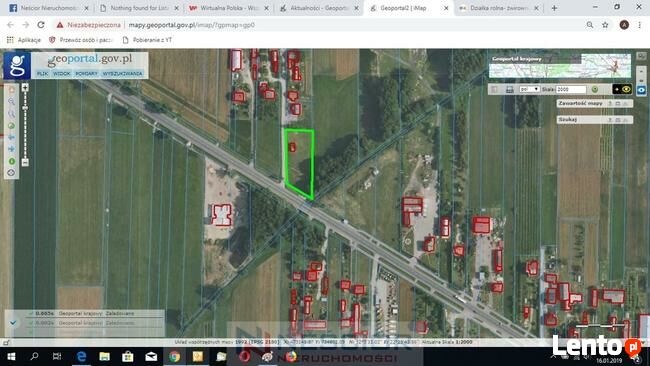Toggle the loading status panel checkmark
650x366 pixels.
click(13, 322)
